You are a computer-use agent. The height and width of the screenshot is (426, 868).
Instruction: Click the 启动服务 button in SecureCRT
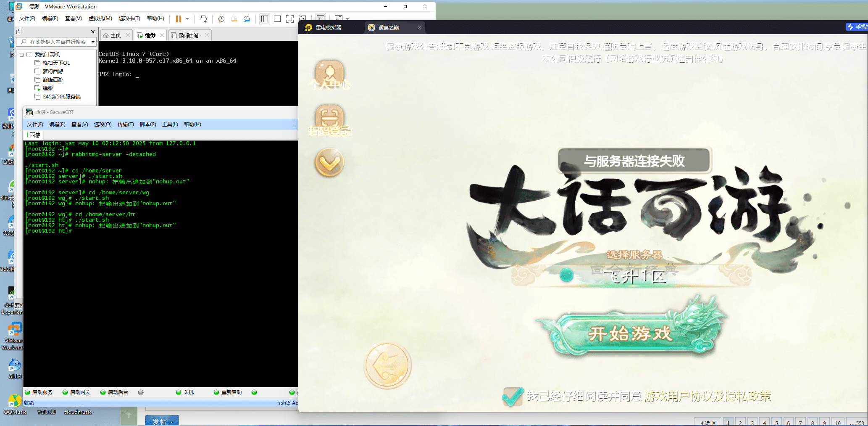39,392
